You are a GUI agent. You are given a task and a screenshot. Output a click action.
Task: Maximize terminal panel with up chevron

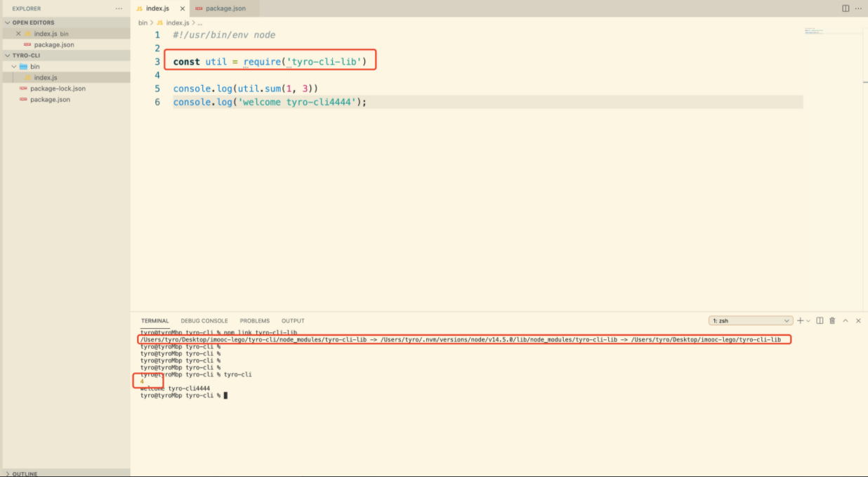click(846, 320)
